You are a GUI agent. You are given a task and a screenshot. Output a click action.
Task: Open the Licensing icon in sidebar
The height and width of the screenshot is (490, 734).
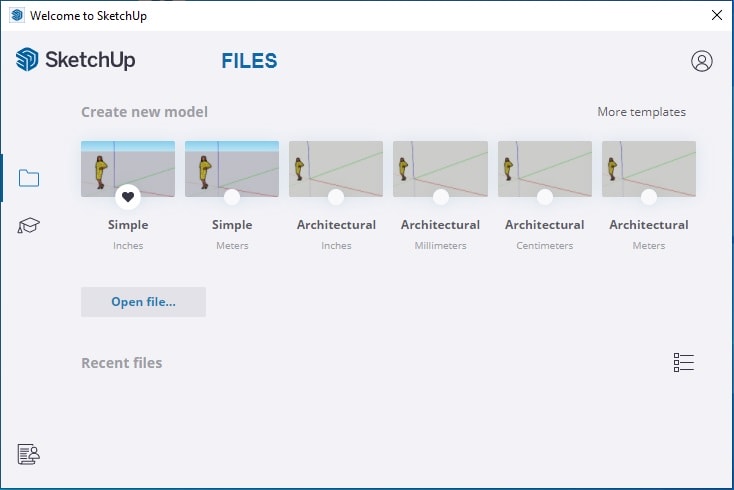pyautogui.click(x=29, y=454)
